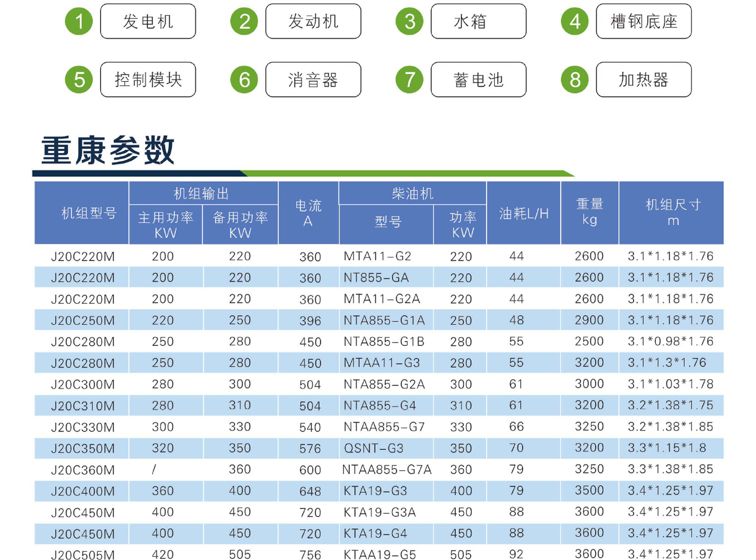This screenshot has height=560, width=756.
Task: Click the green circle numbered 2
Action: click(244, 22)
